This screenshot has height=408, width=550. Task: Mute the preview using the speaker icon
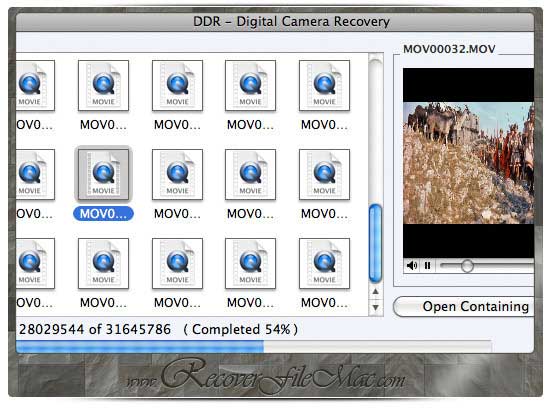pos(412,266)
